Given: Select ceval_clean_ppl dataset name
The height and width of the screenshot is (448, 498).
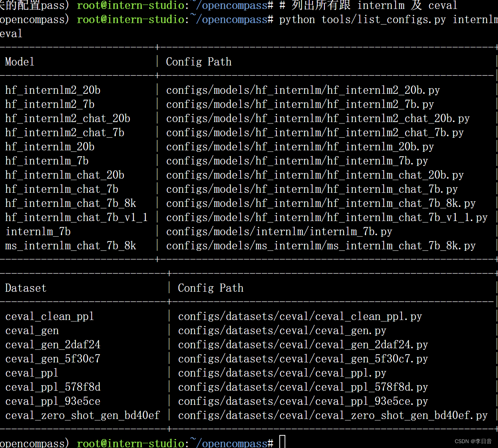Looking at the screenshot, I should [50, 317].
